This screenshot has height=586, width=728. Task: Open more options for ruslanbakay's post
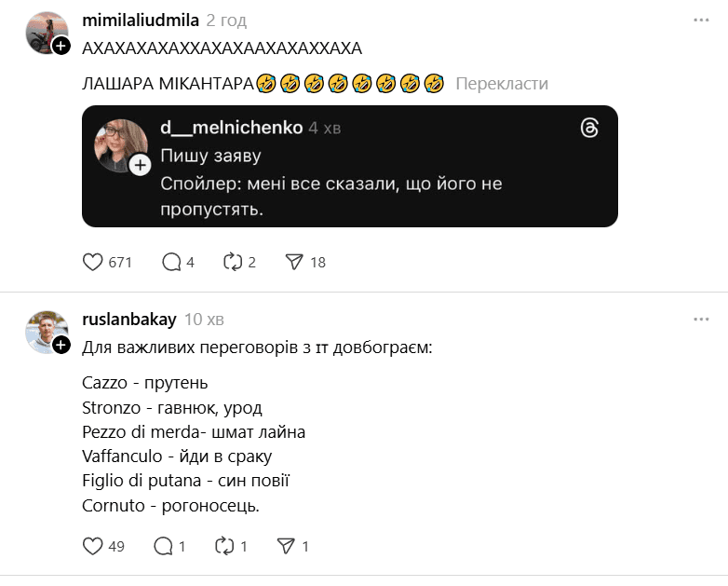[x=701, y=320]
